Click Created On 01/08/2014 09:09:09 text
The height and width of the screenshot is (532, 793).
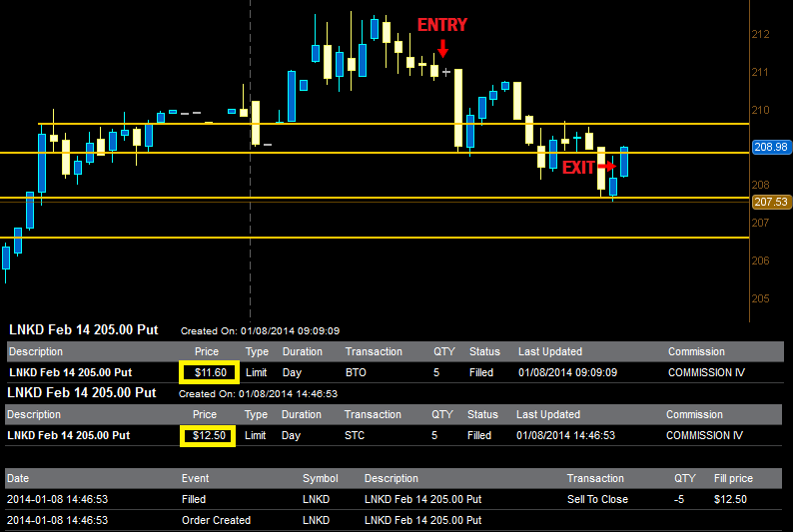click(260, 331)
